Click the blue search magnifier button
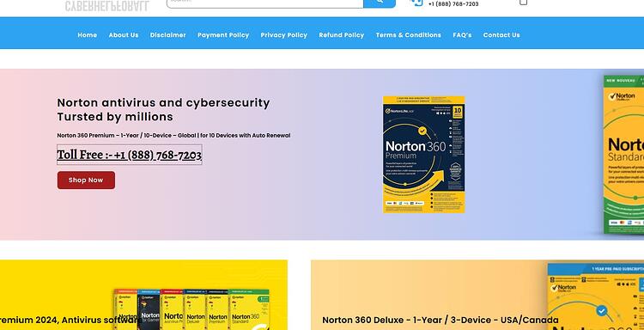This screenshot has height=330, width=644. point(380,3)
